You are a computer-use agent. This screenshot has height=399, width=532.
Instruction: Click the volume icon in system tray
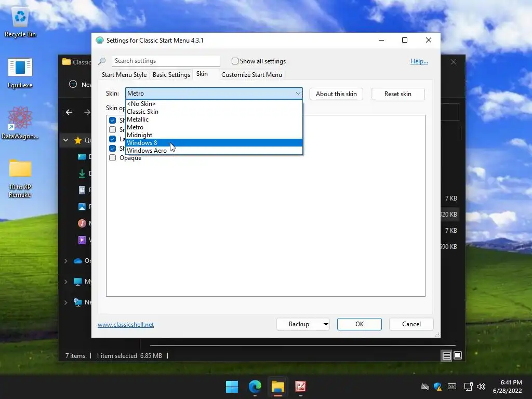(481, 387)
